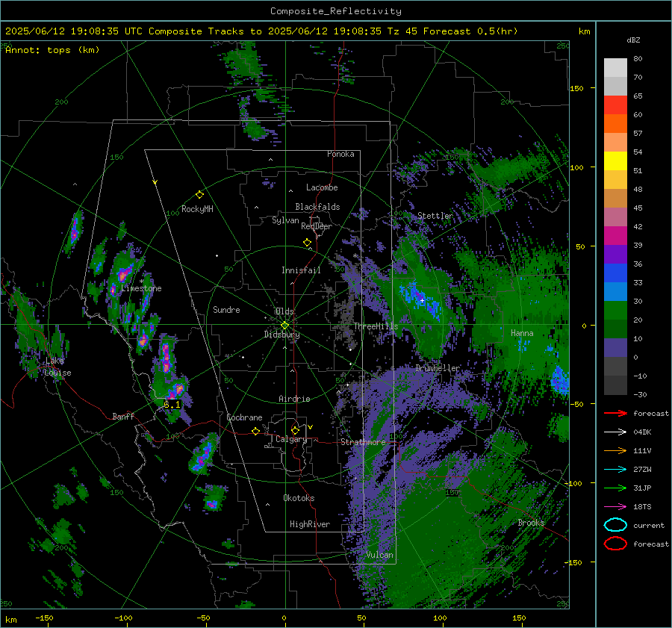Click the Limestone label
Image resolution: width=672 pixels, height=628 pixels.
pos(141,288)
